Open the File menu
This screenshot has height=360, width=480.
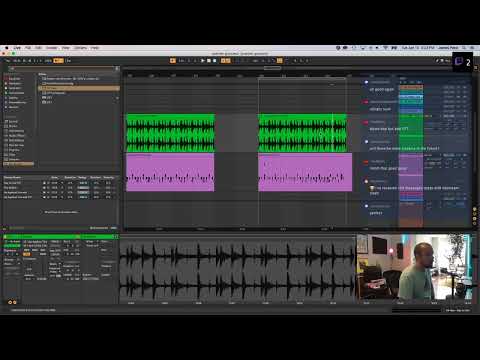[28, 48]
